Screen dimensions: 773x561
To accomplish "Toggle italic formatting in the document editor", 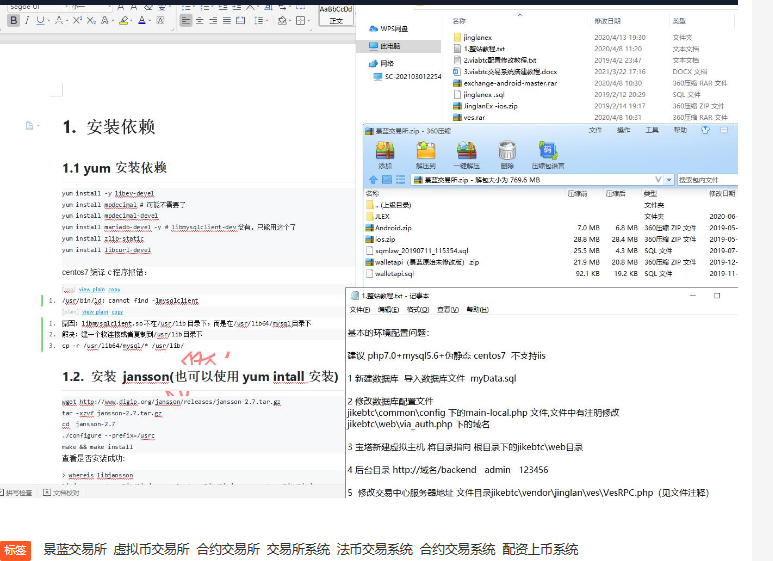I will pyautogui.click(x=27, y=20).
